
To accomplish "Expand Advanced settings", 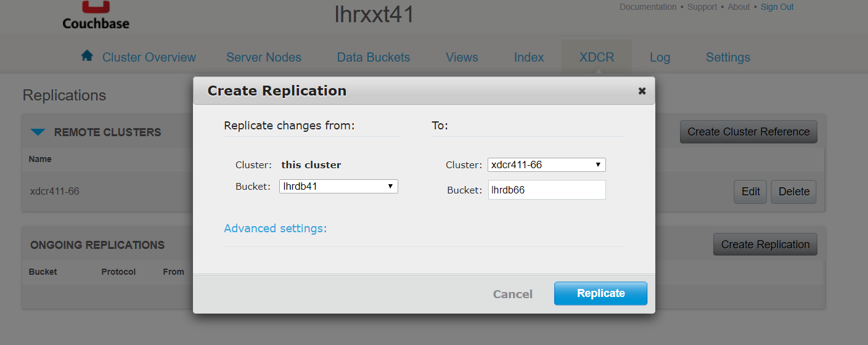I will (x=275, y=229).
